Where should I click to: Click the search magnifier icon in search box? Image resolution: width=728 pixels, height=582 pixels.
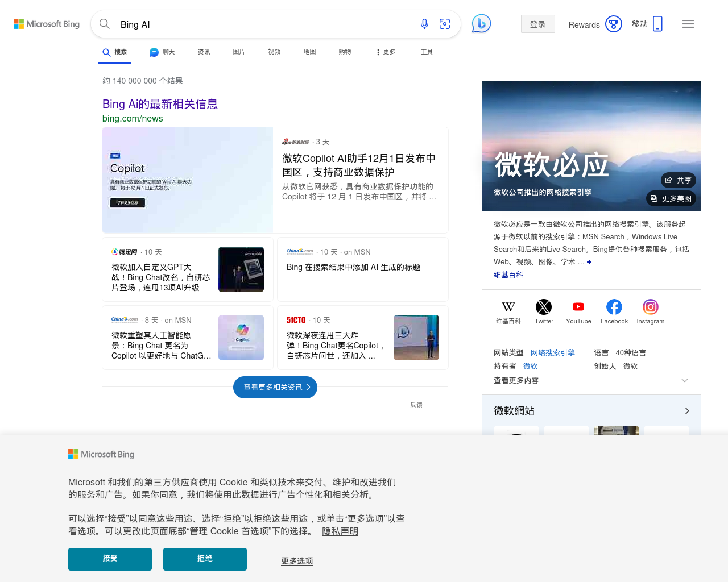pyautogui.click(x=105, y=24)
